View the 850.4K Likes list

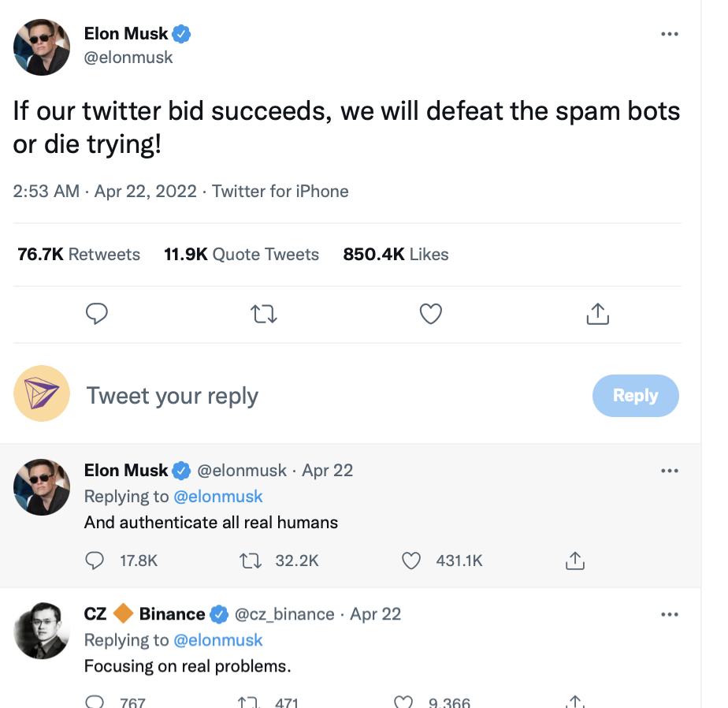(396, 254)
